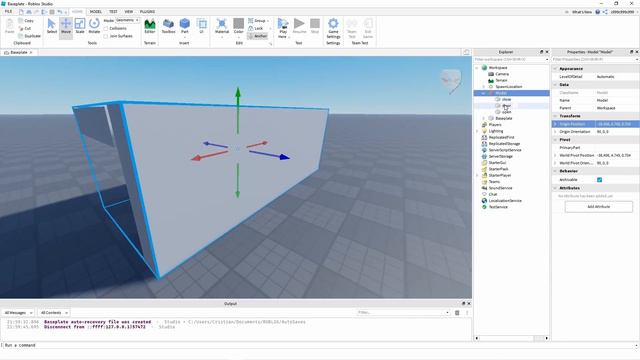
Task: Open the All Messages dropdown
Action: (x=18, y=313)
